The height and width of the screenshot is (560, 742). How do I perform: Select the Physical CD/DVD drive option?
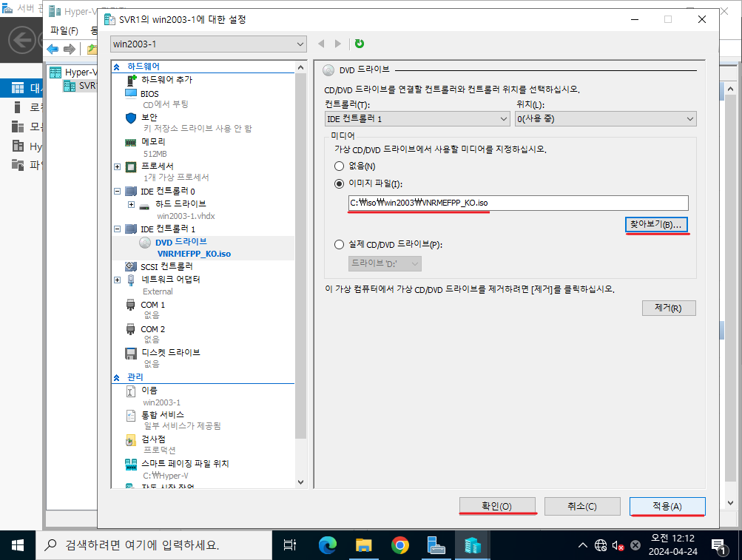point(339,245)
